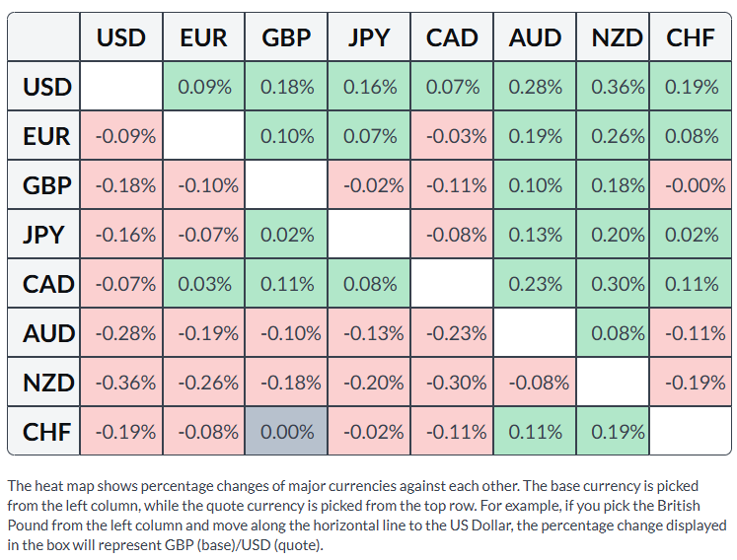Click the CAD/EUR 0.03% cell

pyautogui.click(x=204, y=284)
